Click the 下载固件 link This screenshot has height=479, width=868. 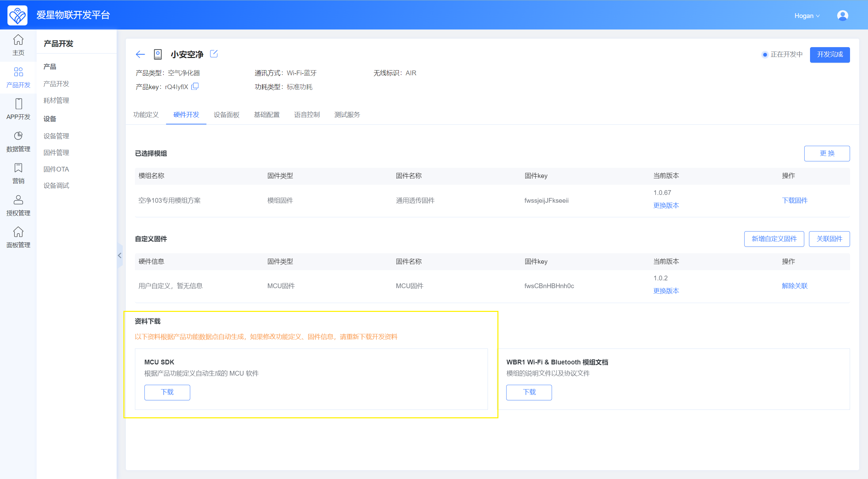[x=794, y=200]
